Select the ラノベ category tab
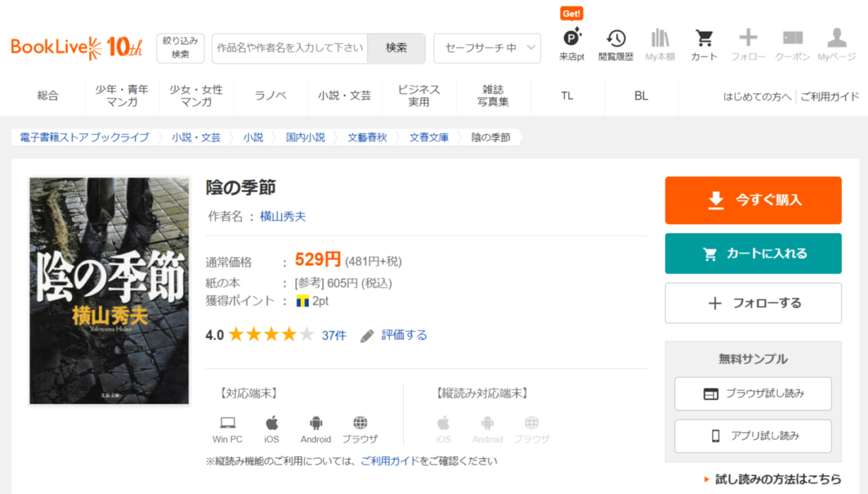 coord(271,96)
